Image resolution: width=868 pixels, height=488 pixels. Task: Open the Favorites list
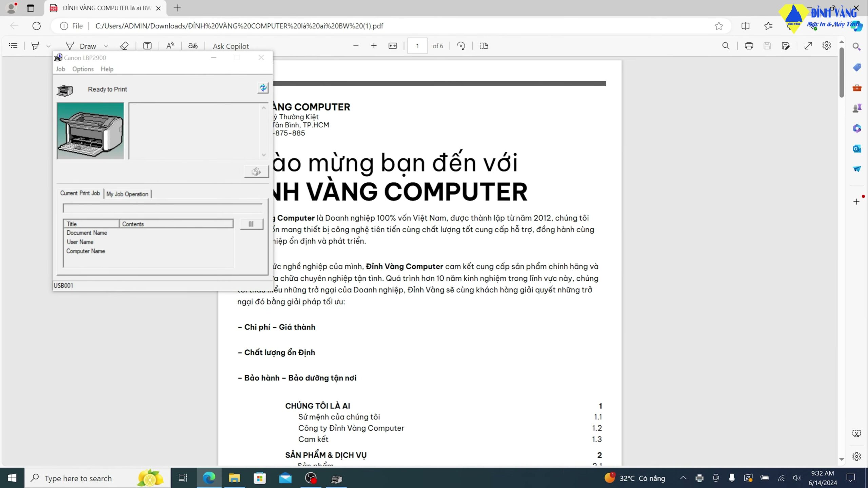(x=768, y=26)
